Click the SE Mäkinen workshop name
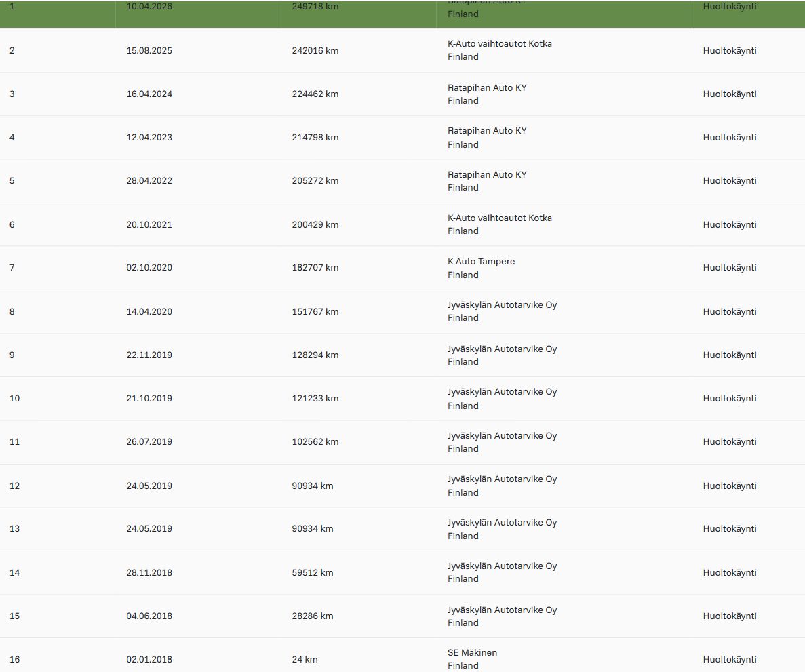The image size is (805, 672). [x=472, y=652]
